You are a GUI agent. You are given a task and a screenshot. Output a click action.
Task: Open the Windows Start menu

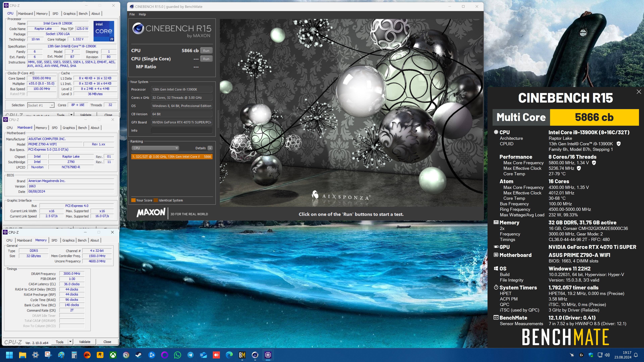10,355
